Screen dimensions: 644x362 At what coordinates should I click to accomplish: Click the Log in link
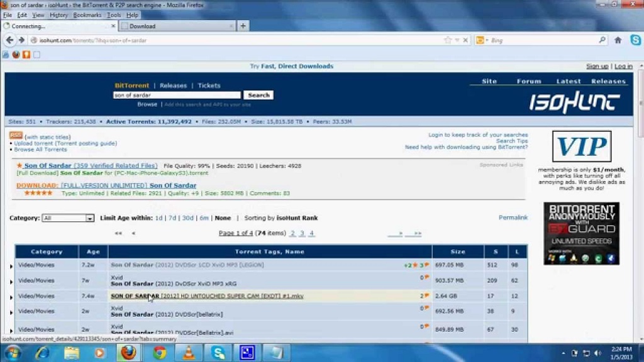tap(623, 66)
